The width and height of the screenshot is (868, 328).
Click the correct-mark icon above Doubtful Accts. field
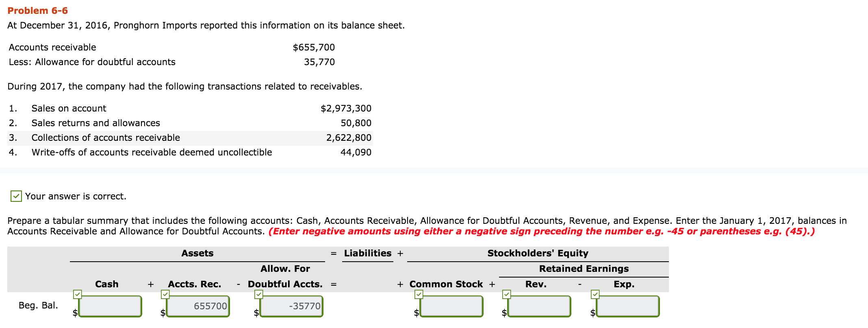[259, 294]
